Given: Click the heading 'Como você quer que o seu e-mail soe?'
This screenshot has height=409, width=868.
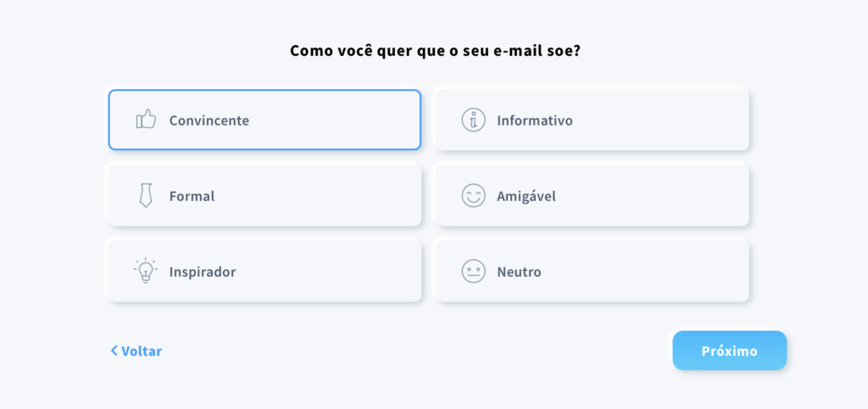Looking at the screenshot, I should 435,51.
